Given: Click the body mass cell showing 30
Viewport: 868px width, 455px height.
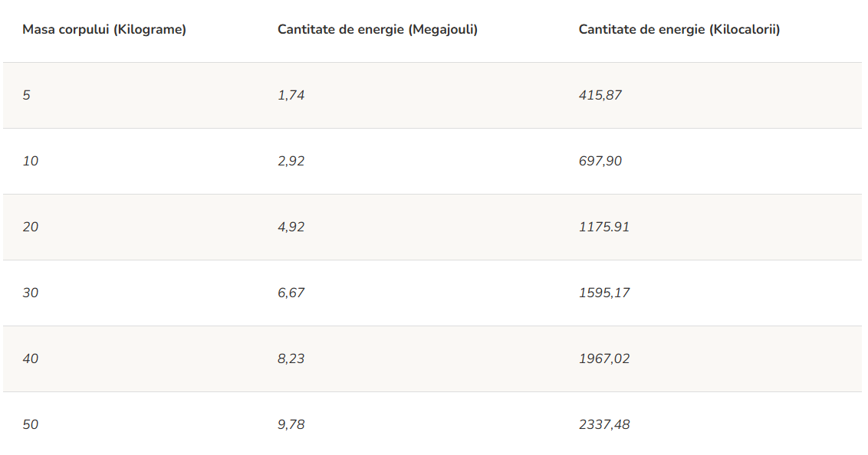Looking at the screenshot, I should pyautogui.click(x=31, y=293).
